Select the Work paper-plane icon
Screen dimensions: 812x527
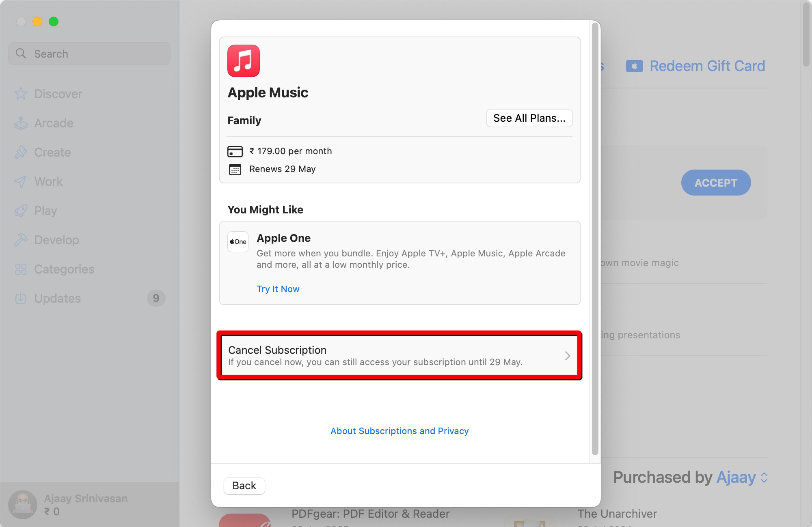21,181
